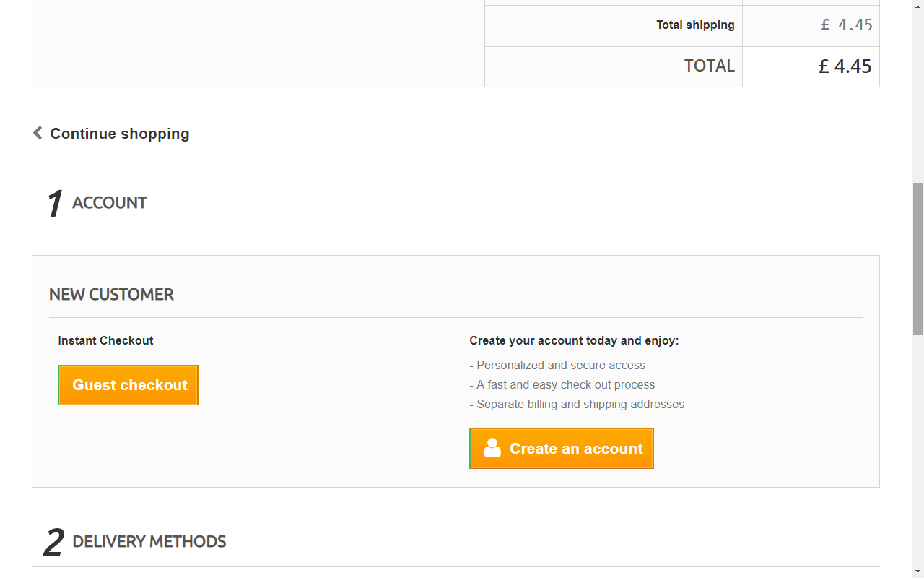Viewport: 924px width, 578px height.
Task: Click the Total shipping price value
Action: point(846,25)
